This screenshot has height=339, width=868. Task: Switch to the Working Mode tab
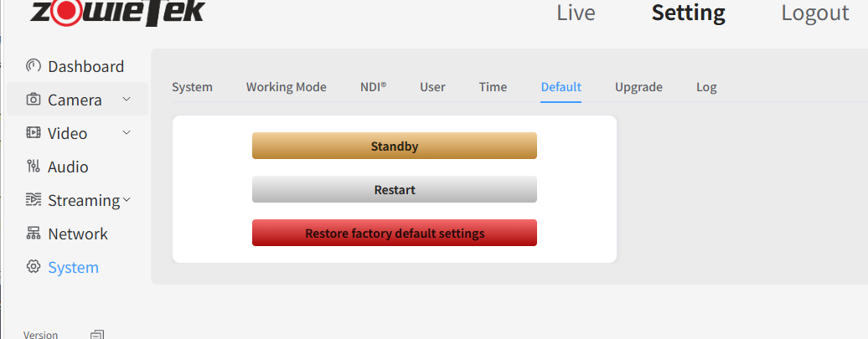pyautogui.click(x=286, y=87)
